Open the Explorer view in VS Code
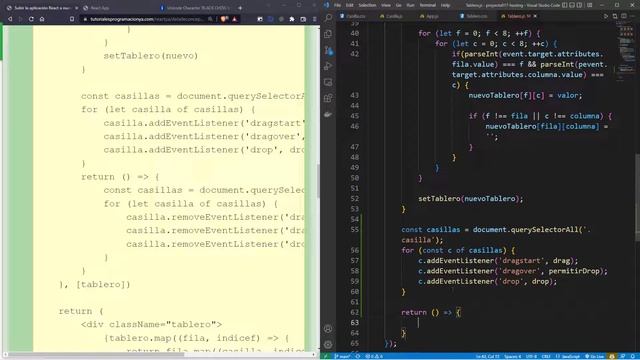Viewport: 640px width, 360px height. (x=328, y=34)
